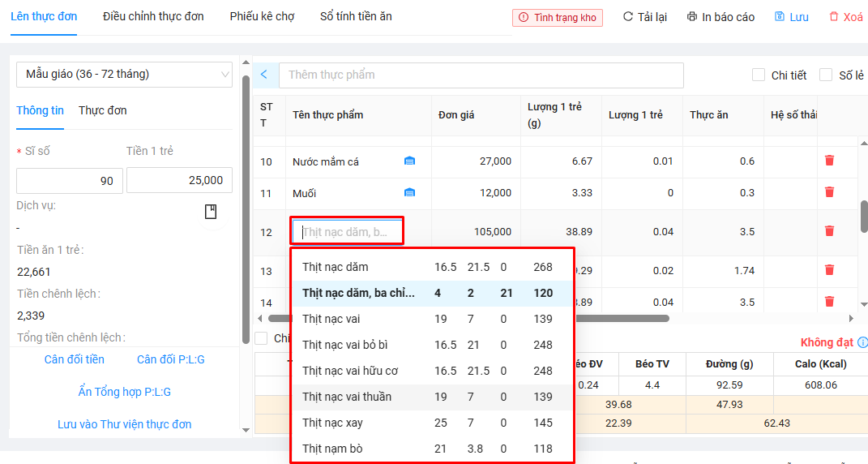This screenshot has width=868, height=464.
Task: Click the table's horizontal scrollbar
Action: (x=468, y=319)
